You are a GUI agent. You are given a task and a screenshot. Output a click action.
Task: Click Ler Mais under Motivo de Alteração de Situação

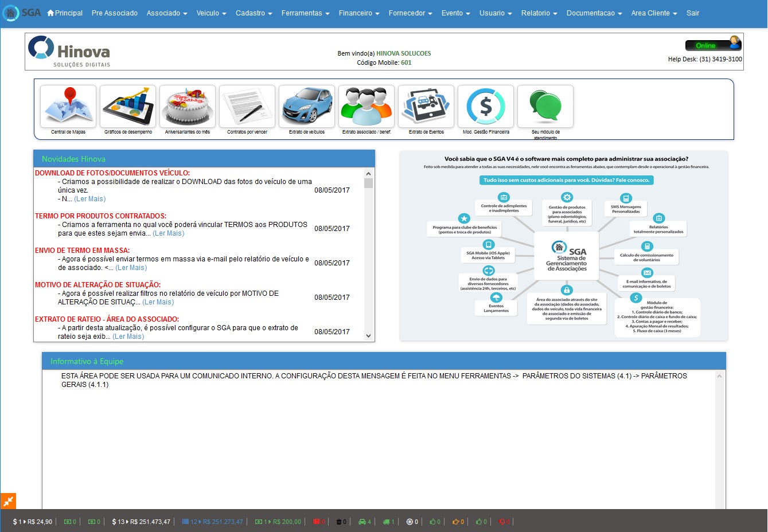pyautogui.click(x=158, y=302)
